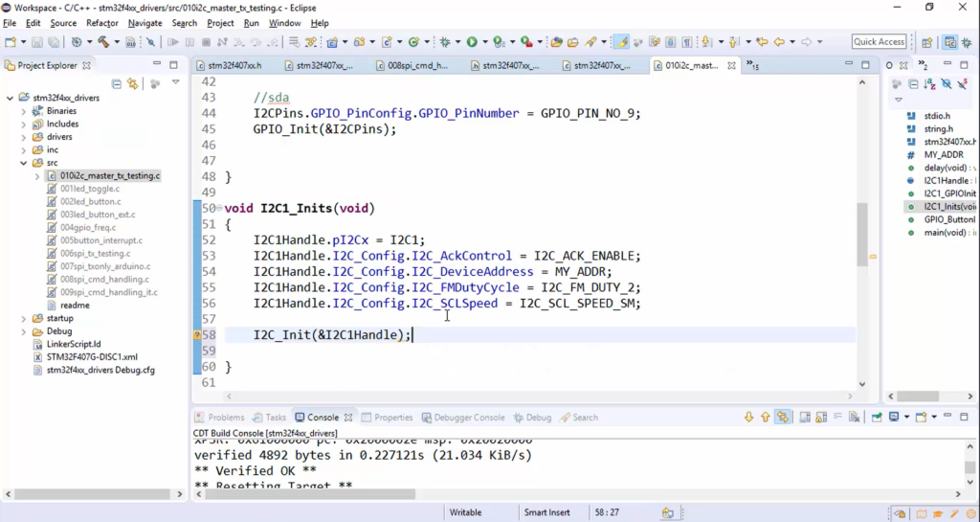The width and height of the screenshot is (980, 522).
Task: Click Pin Console icon
Action: coord(877,417)
